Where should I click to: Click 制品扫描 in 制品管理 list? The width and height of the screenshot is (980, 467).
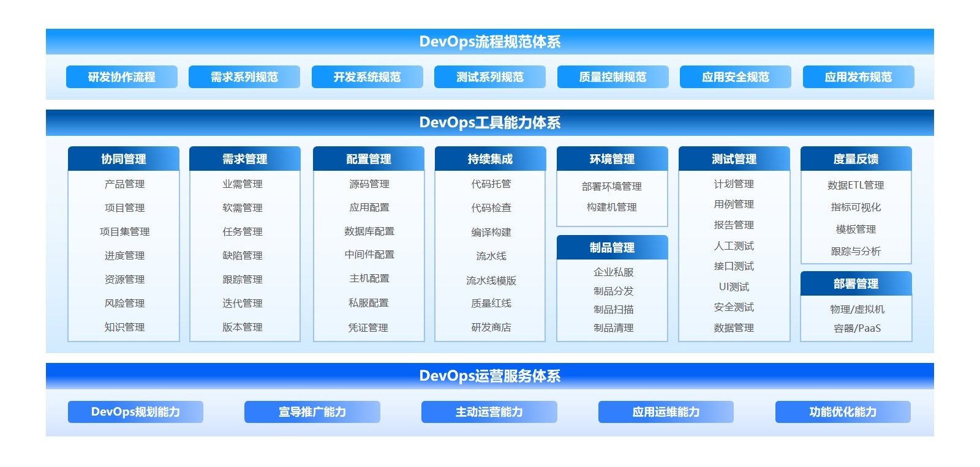coord(613,310)
